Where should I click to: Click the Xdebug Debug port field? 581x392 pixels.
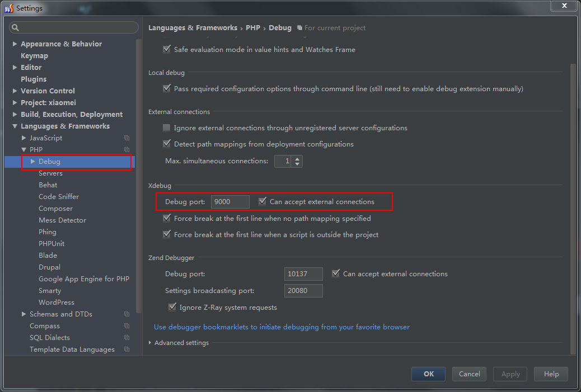[x=230, y=202]
